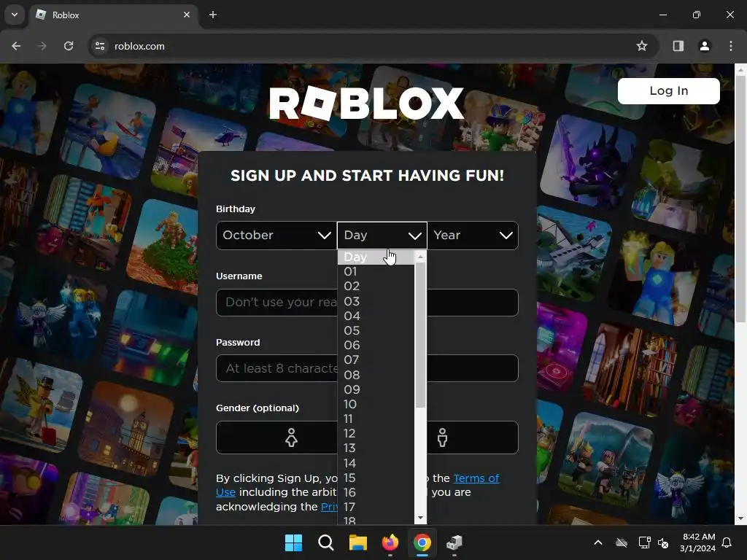Open Chrome side panel
747x560 pixels.
pyautogui.click(x=678, y=46)
